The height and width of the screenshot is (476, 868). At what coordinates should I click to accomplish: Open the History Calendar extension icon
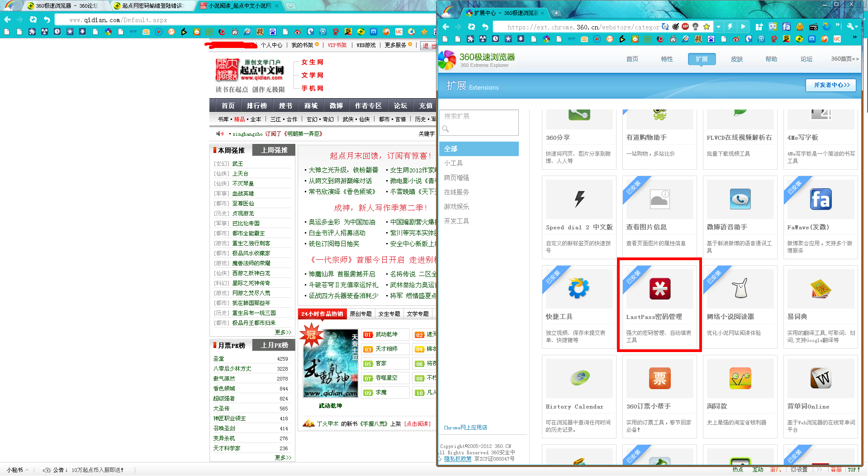point(579,378)
